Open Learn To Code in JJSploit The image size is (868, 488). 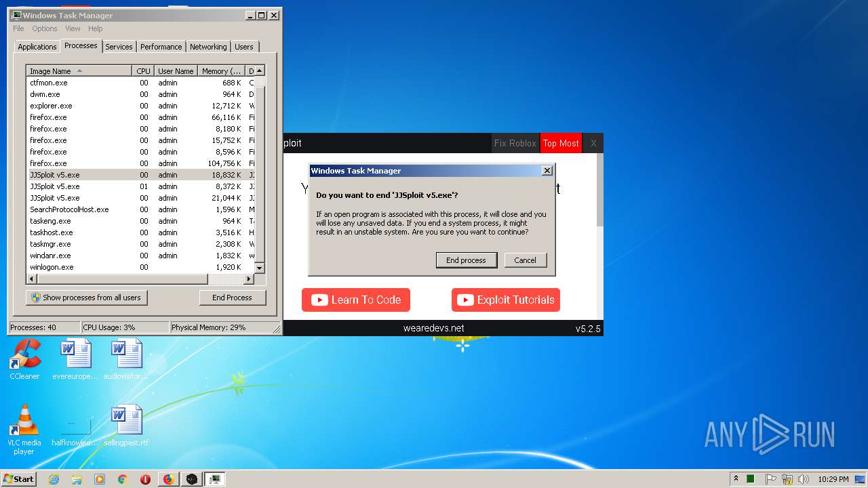point(356,300)
